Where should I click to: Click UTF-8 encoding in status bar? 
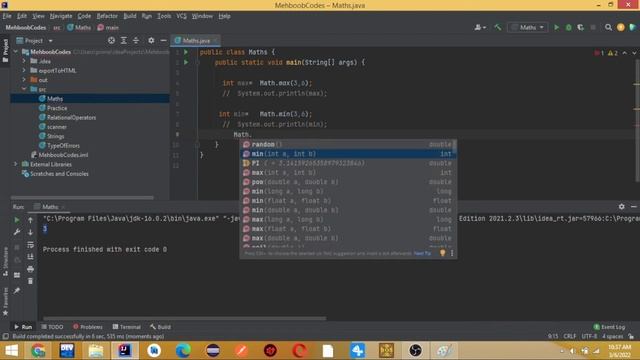click(589, 336)
